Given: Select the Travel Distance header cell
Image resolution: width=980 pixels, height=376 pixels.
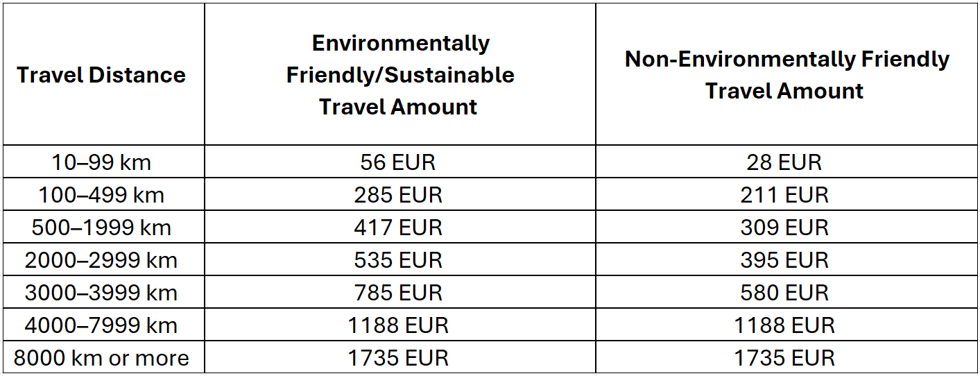Looking at the screenshot, I should [x=103, y=74].
